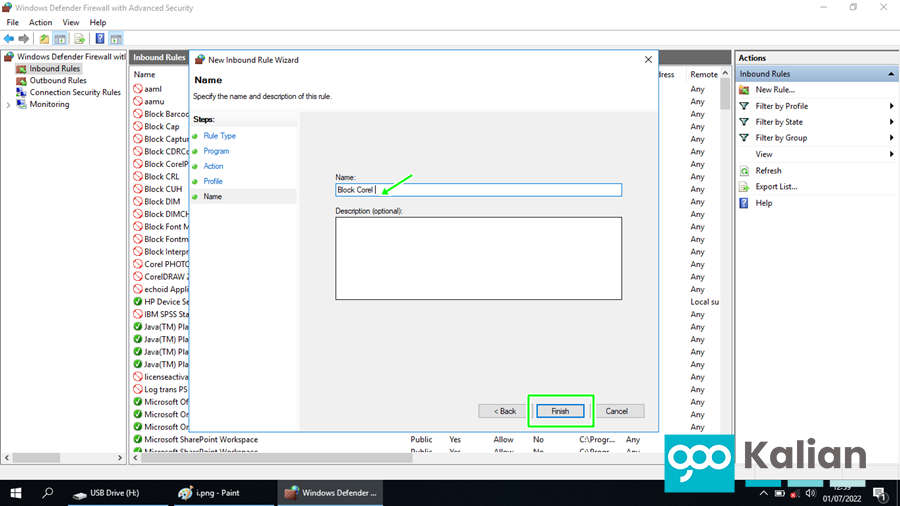Viewport: 900px width, 506px height.
Task: Click the export list toolbar icon
Action: 80,39
